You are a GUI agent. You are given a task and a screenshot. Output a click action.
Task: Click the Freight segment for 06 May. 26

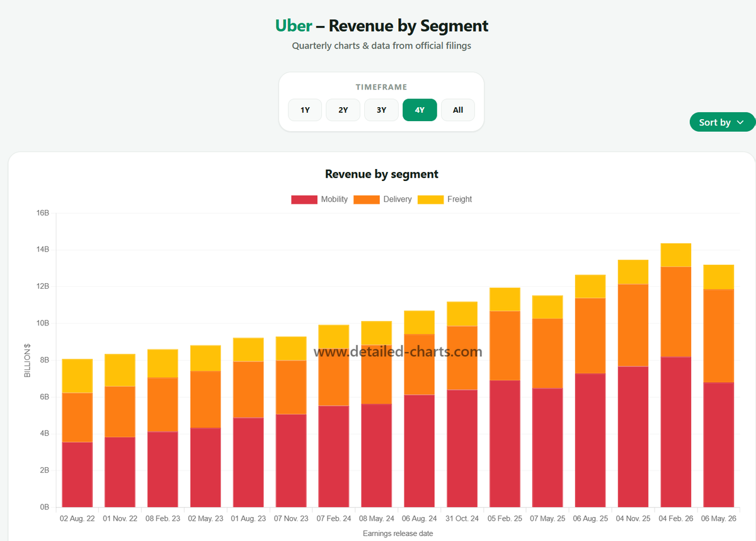719,277
